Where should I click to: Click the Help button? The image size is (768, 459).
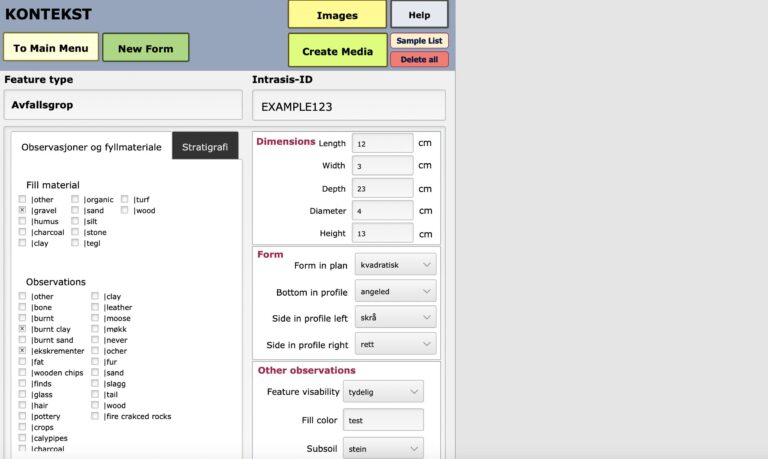(419, 15)
